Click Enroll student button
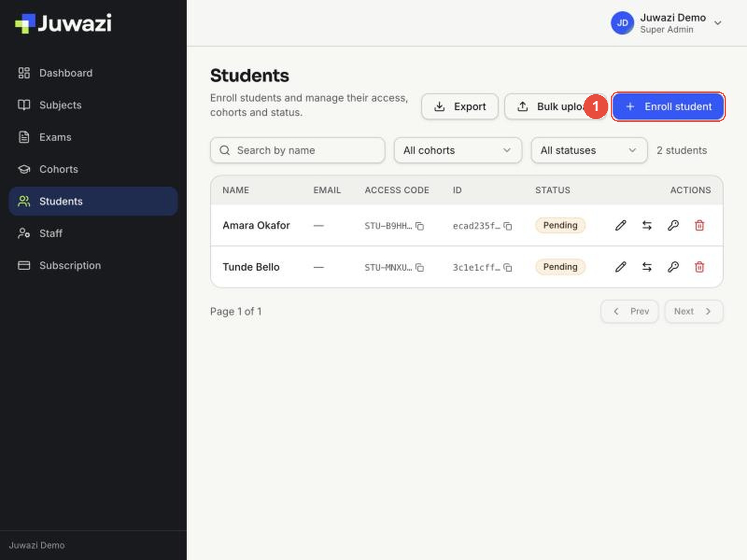This screenshot has width=747, height=560. click(668, 106)
